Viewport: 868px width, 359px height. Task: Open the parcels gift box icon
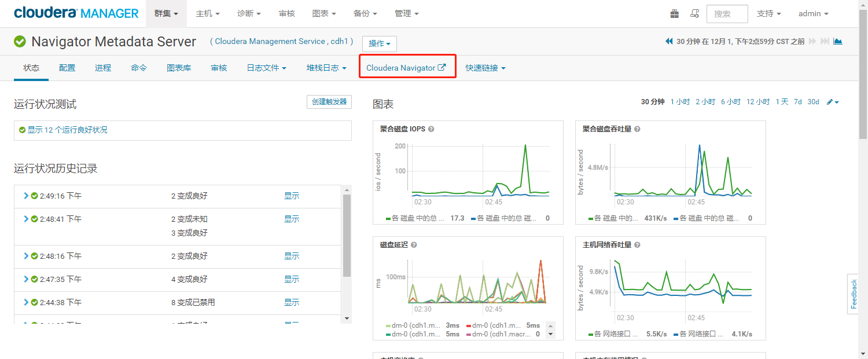click(x=675, y=13)
